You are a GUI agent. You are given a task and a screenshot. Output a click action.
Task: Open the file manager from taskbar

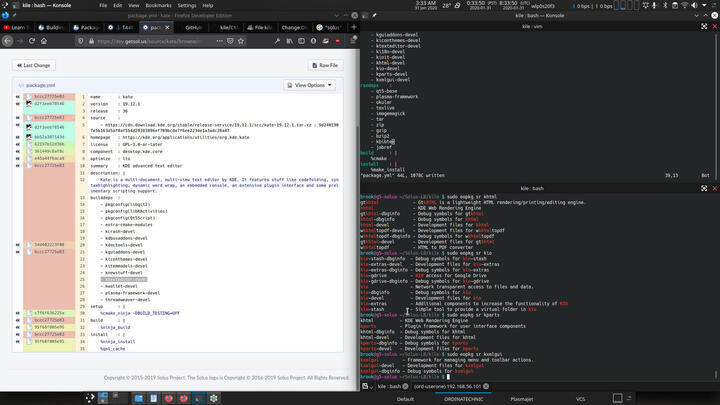pyautogui.click(x=139, y=398)
